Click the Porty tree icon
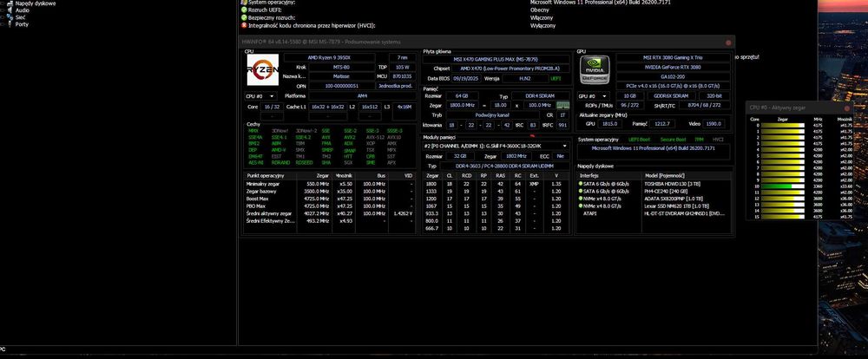 coord(10,24)
